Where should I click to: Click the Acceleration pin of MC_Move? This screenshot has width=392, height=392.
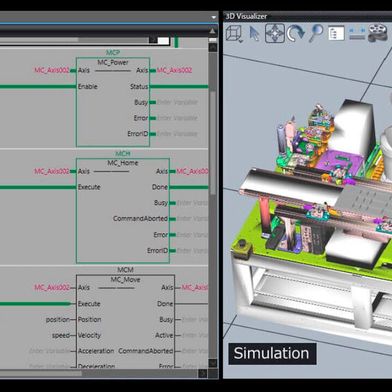point(96,351)
